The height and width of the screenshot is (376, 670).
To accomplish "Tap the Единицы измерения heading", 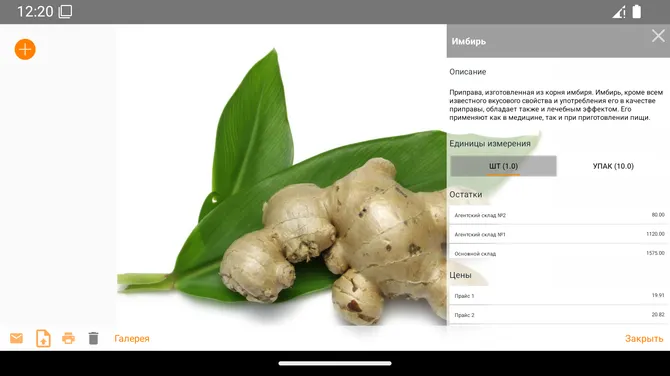I will click(x=490, y=144).
